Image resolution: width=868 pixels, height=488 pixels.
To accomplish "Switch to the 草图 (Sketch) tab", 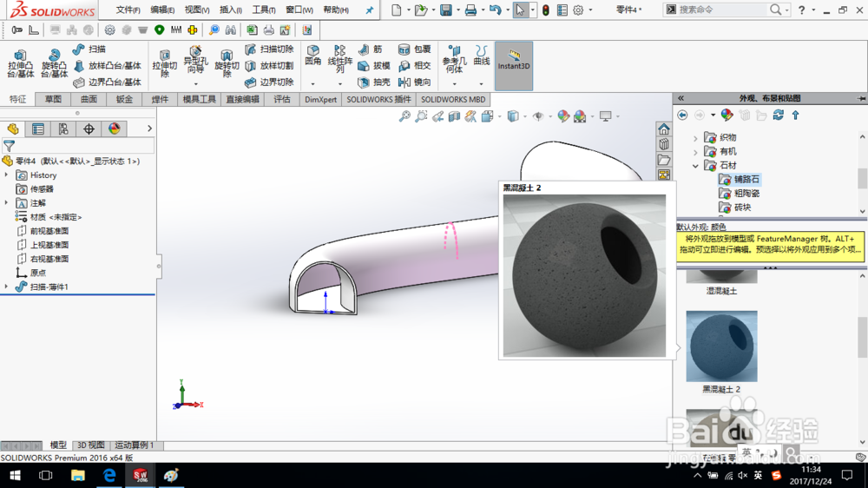I will click(53, 99).
